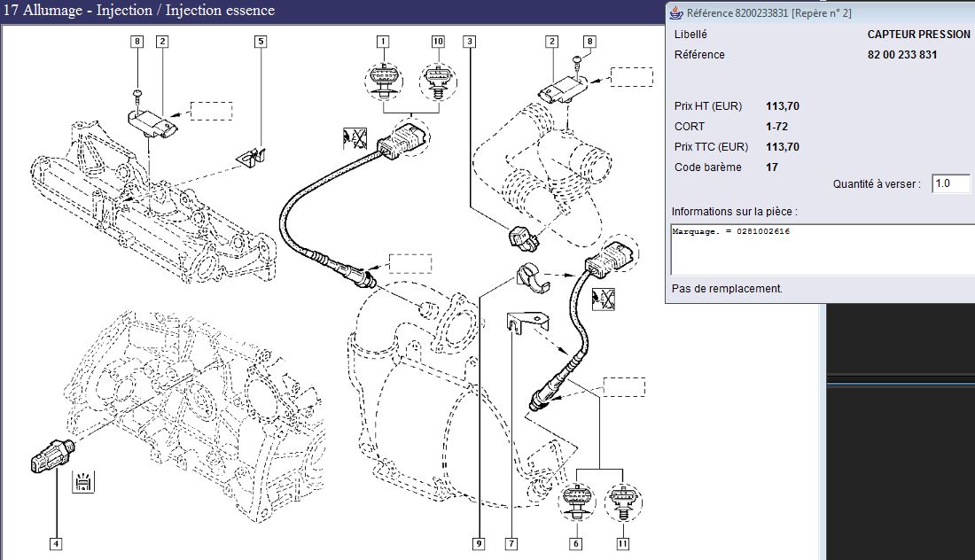Select callout 5 near the intake manifold
Image resolution: width=975 pixels, height=560 pixels.
(x=261, y=42)
